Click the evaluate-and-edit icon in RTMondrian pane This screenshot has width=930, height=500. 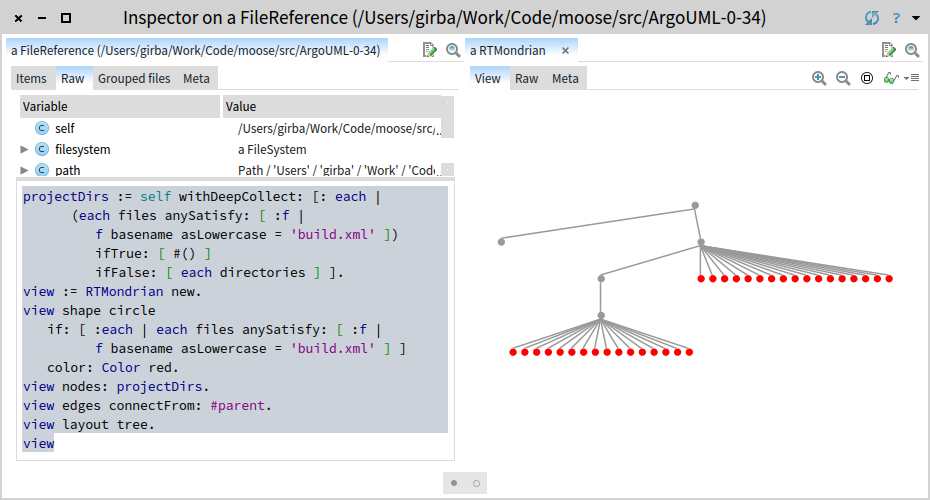[x=888, y=50]
